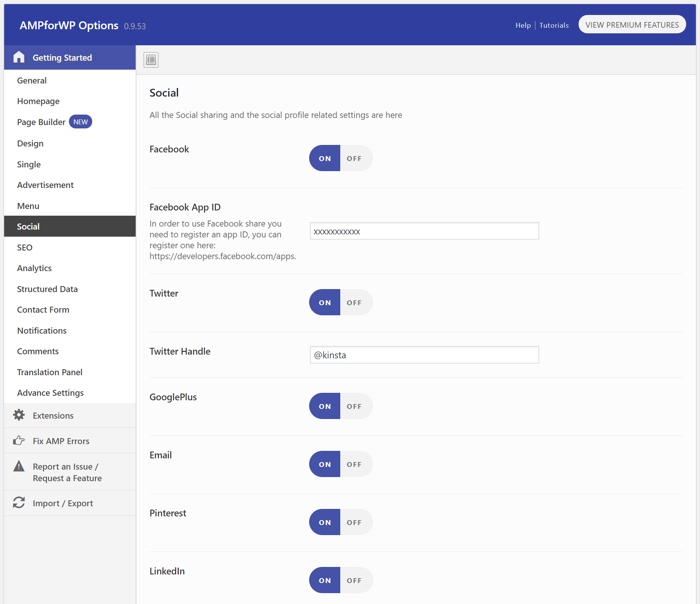
Task: Click the Facebook App ID text field
Action: click(x=424, y=231)
